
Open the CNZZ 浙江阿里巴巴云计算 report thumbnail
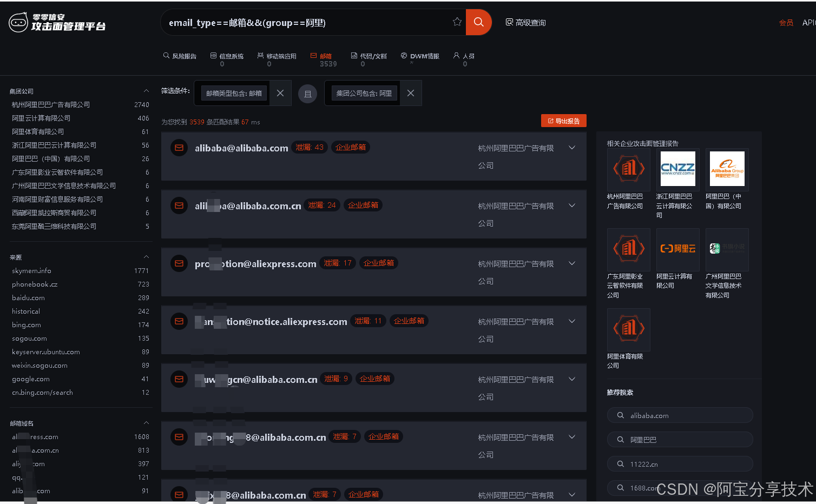[x=677, y=169]
